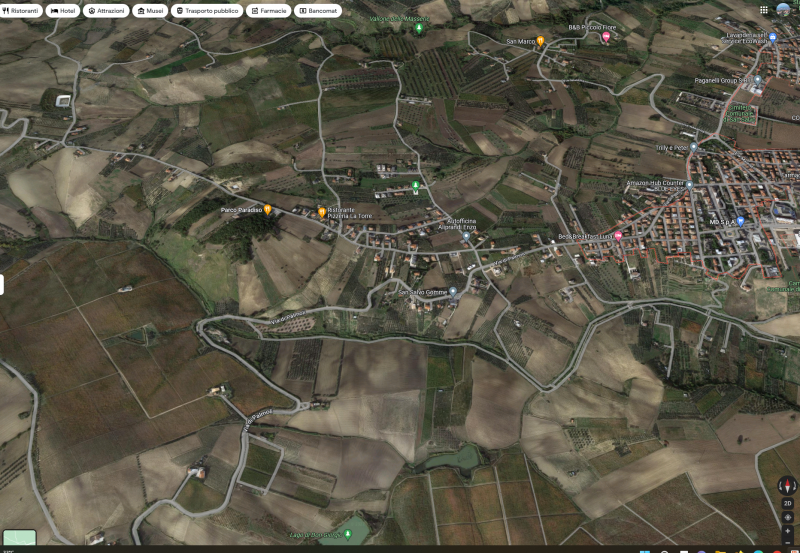Click the compass to reset north

(787, 486)
